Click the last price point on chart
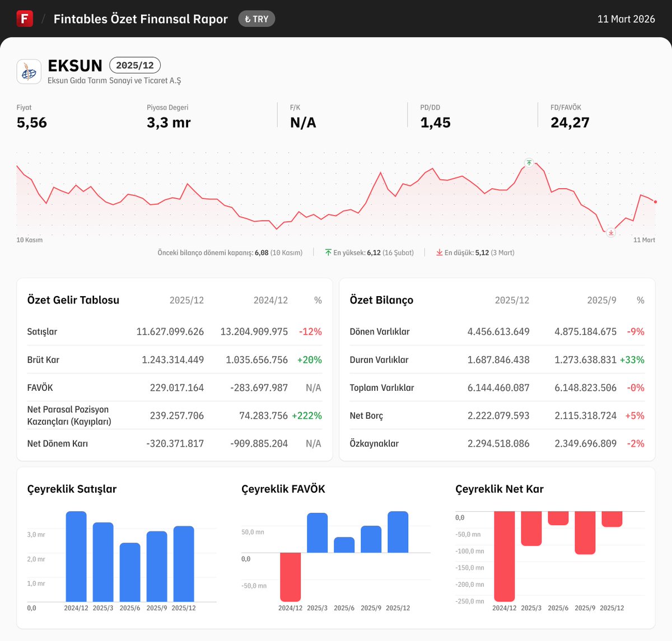This screenshot has width=672, height=641. click(655, 202)
